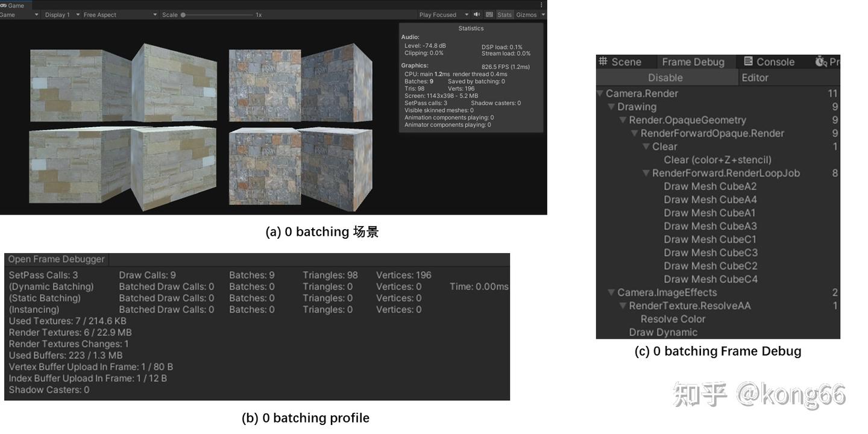Toggle the Stats overlay off
Viewport: 868px width, 434px height.
(505, 14)
